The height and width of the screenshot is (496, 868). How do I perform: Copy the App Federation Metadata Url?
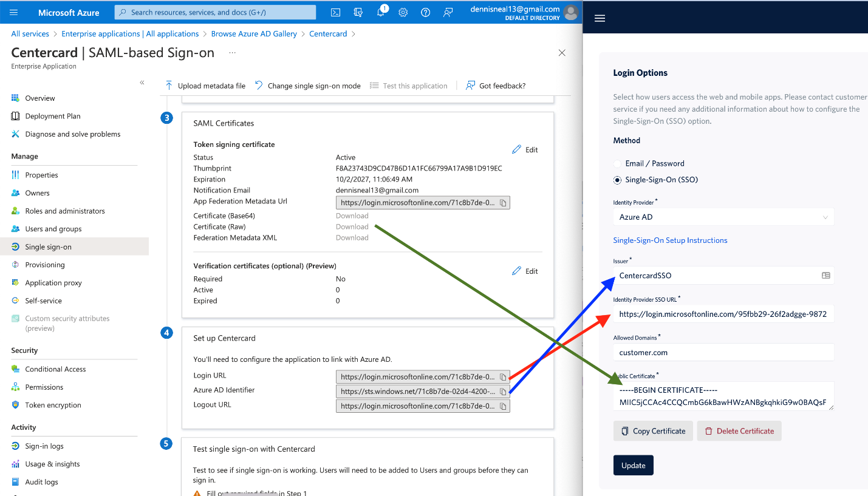pos(503,202)
